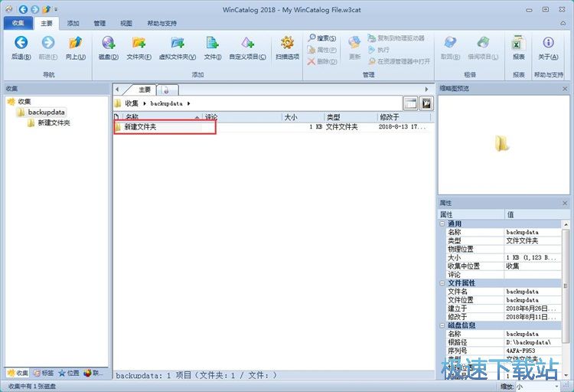Viewport: 574px width, 392px height.
Task: Sort the file list by the 类型 column
Action: click(351, 117)
